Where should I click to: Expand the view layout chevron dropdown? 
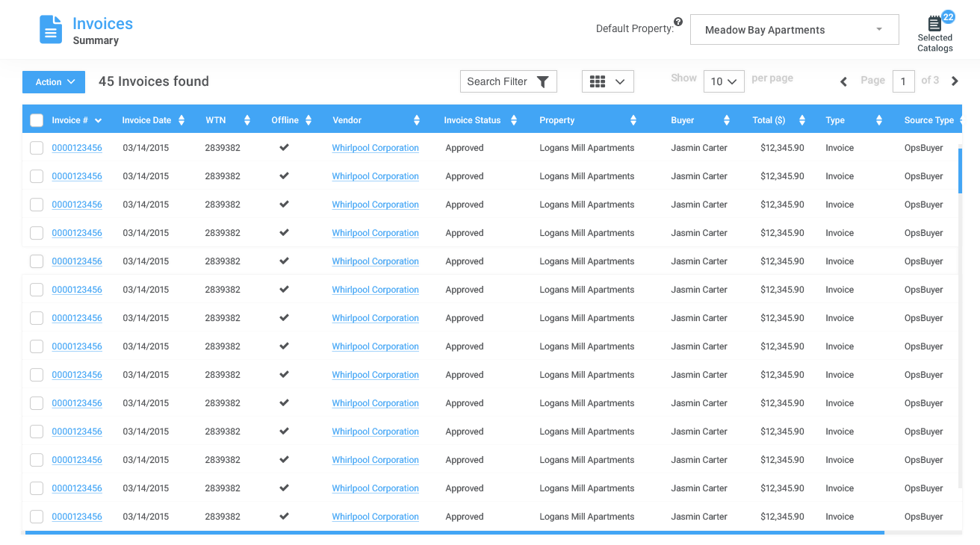pos(620,82)
